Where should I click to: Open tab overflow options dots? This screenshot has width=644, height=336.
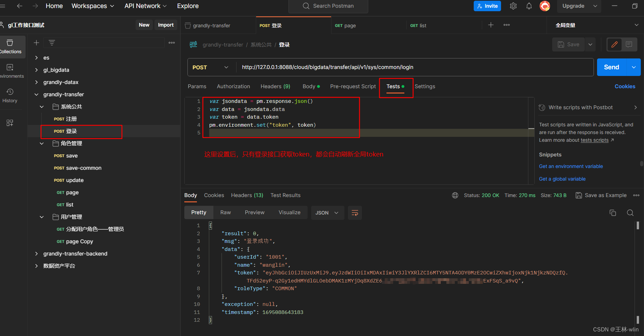507,25
